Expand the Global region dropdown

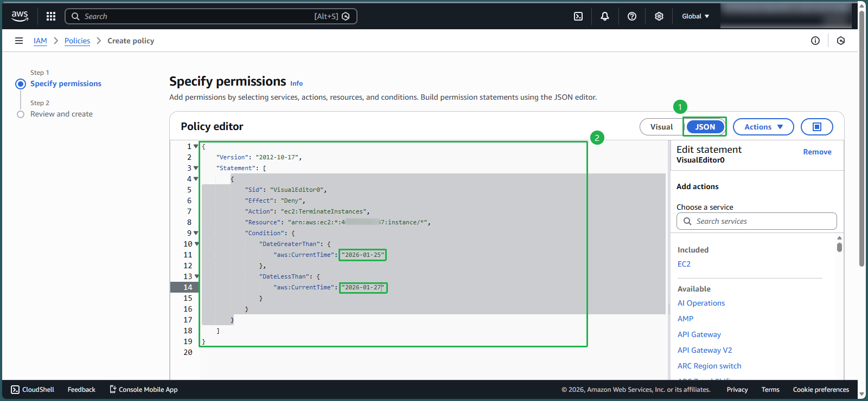coord(695,16)
